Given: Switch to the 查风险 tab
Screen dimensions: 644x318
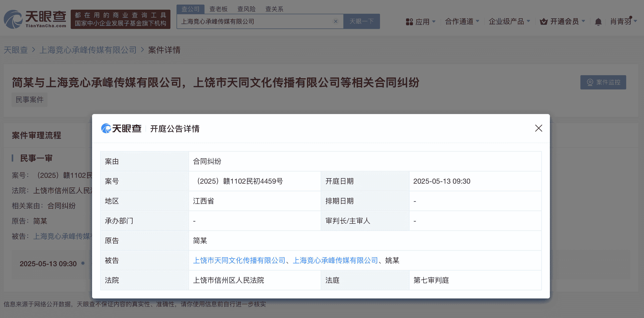Looking at the screenshot, I should [x=246, y=9].
